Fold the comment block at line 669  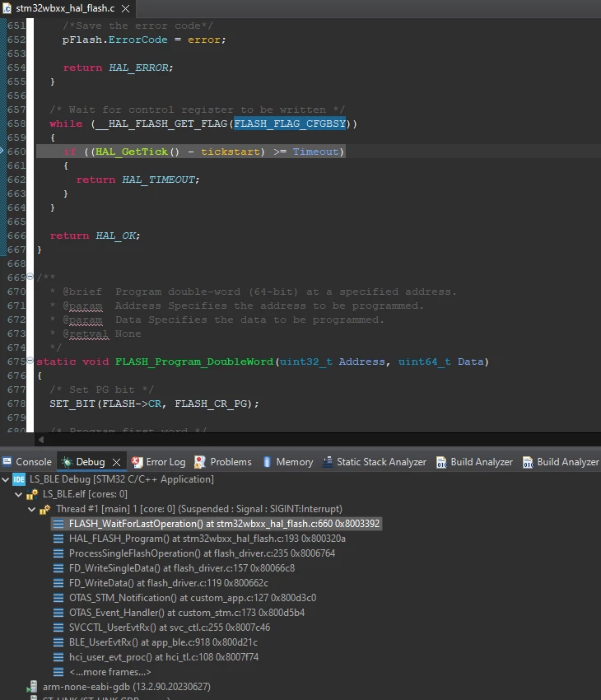30,277
